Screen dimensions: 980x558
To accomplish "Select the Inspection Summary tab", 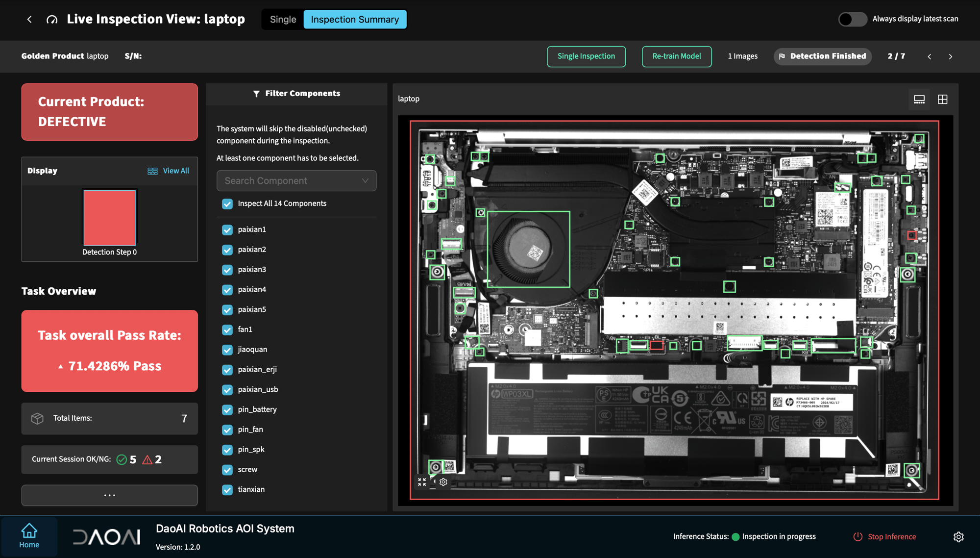I will tap(355, 19).
